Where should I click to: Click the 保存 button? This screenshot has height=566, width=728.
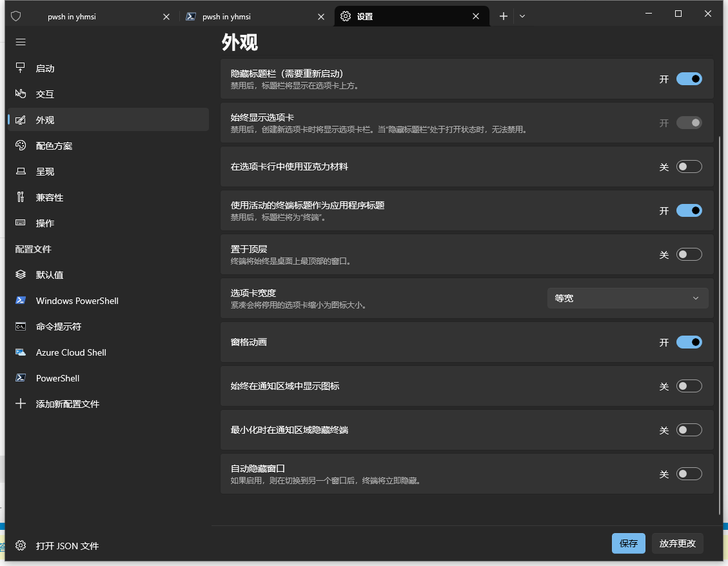coord(628,543)
